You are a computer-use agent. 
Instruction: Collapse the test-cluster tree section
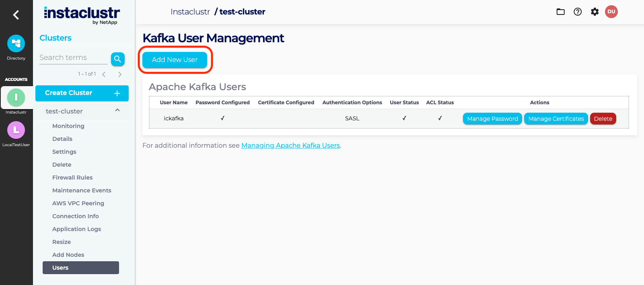click(117, 110)
